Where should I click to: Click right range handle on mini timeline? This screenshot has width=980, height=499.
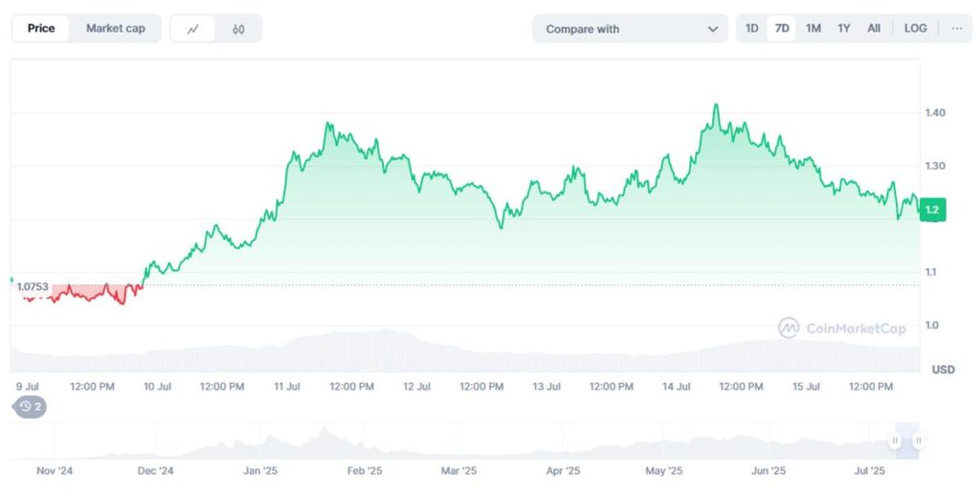[918, 441]
